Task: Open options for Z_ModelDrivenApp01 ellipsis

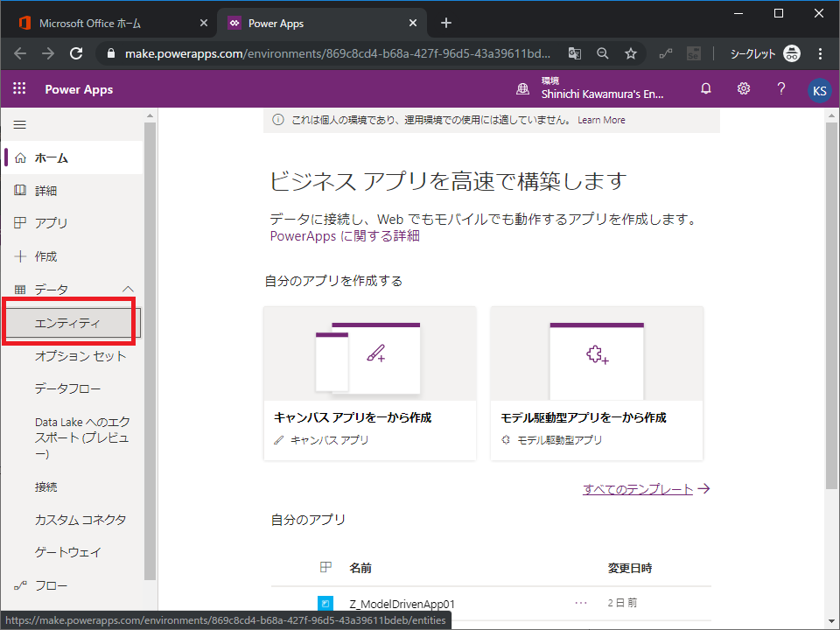Action: (x=581, y=603)
